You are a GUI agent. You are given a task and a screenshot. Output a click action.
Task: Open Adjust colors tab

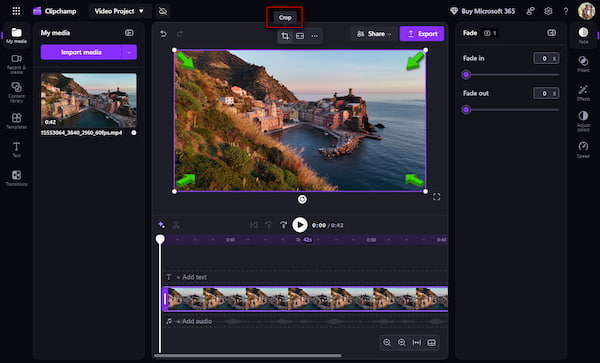583,121
